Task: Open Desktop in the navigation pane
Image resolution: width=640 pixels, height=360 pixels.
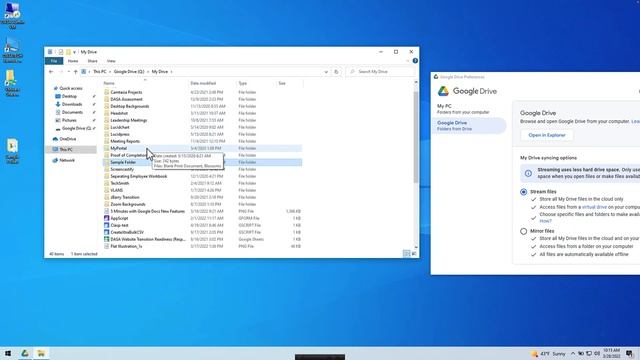Action: click(x=69, y=96)
